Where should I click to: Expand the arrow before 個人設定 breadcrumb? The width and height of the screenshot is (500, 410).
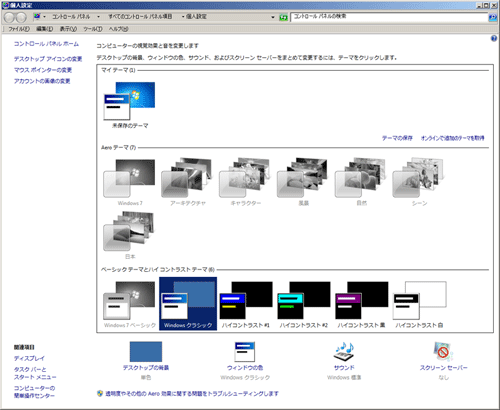point(183,17)
